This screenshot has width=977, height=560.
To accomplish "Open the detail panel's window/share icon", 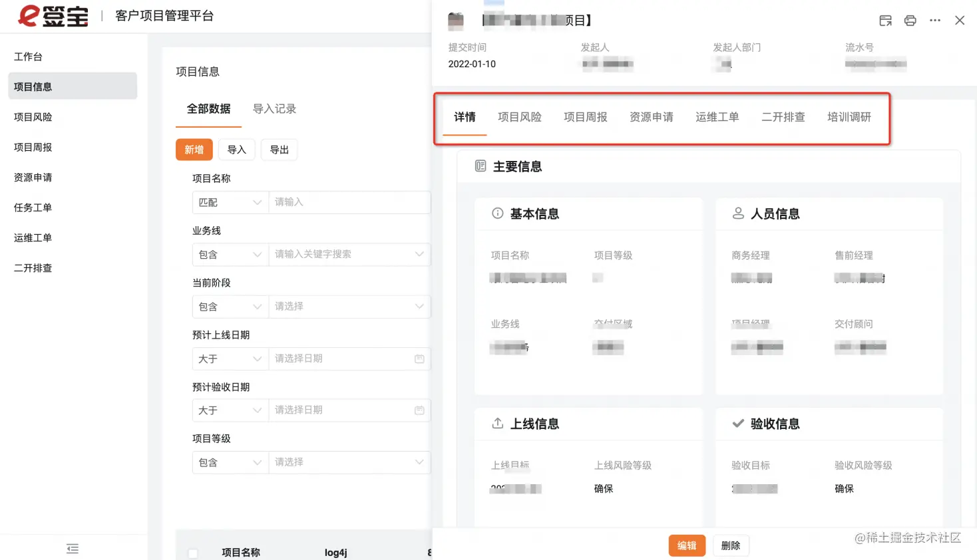I will point(885,21).
